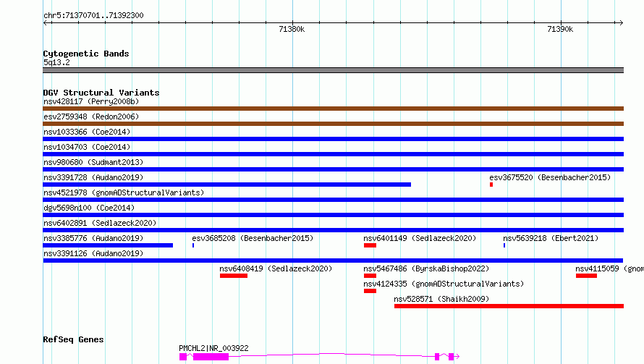Click the blue bar under nsv1033366

click(x=333, y=139)
